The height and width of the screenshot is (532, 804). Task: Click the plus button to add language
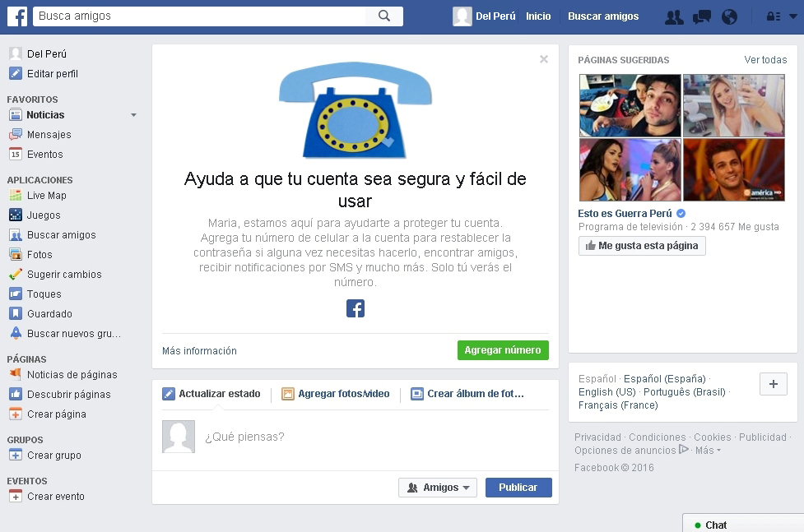click(774, 384)
